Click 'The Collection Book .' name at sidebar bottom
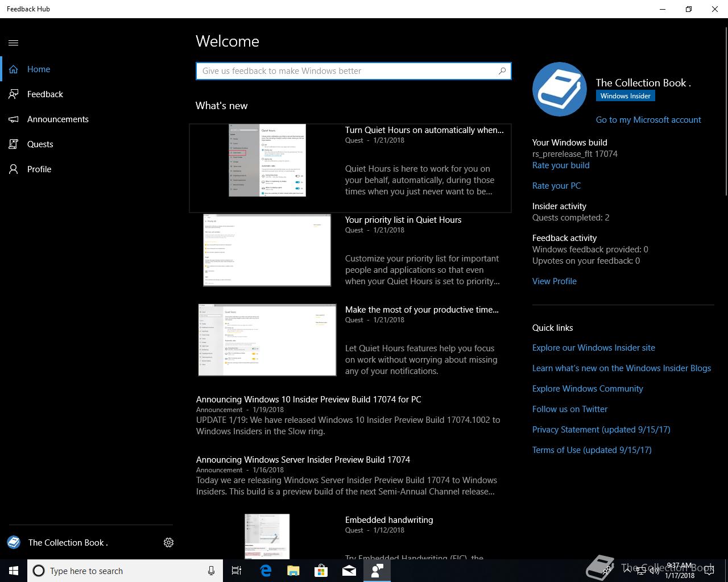Image resolution: width=728 pixels, height=582 pixels. coord(68,543)
